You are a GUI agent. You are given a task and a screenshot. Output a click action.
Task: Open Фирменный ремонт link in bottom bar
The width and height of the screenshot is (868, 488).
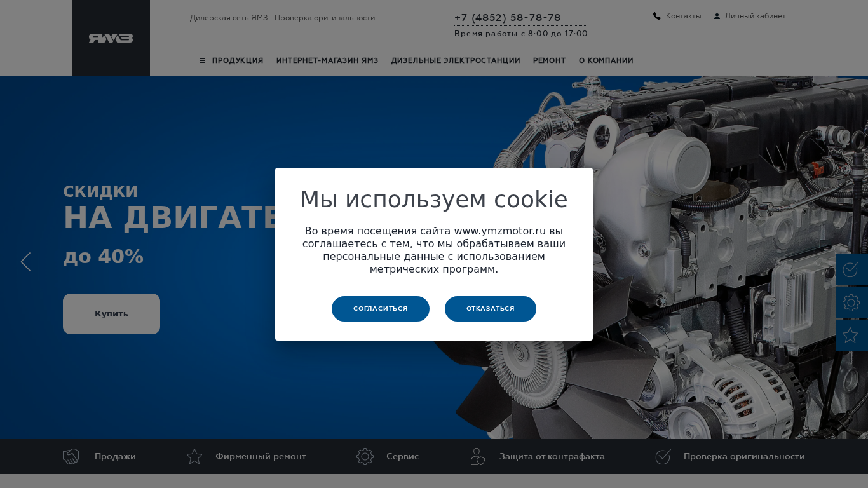pos(261,457)
